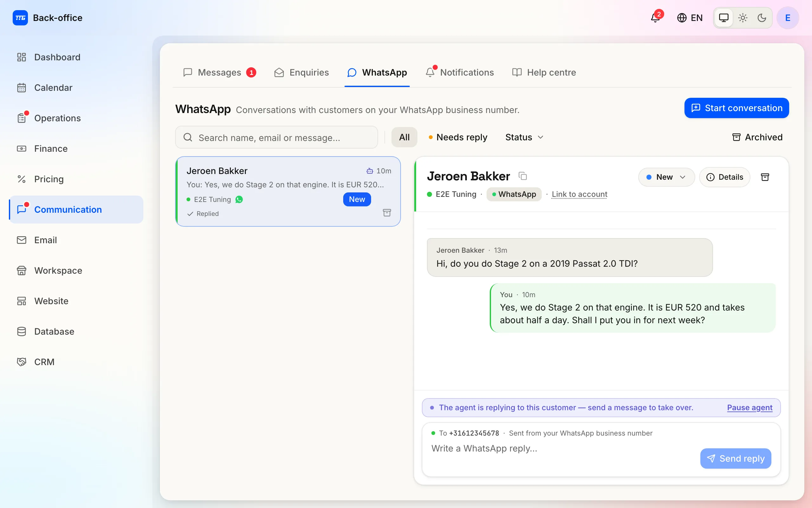Filter by Needs reply
The image size is (812, 508).
click(458, 137)
